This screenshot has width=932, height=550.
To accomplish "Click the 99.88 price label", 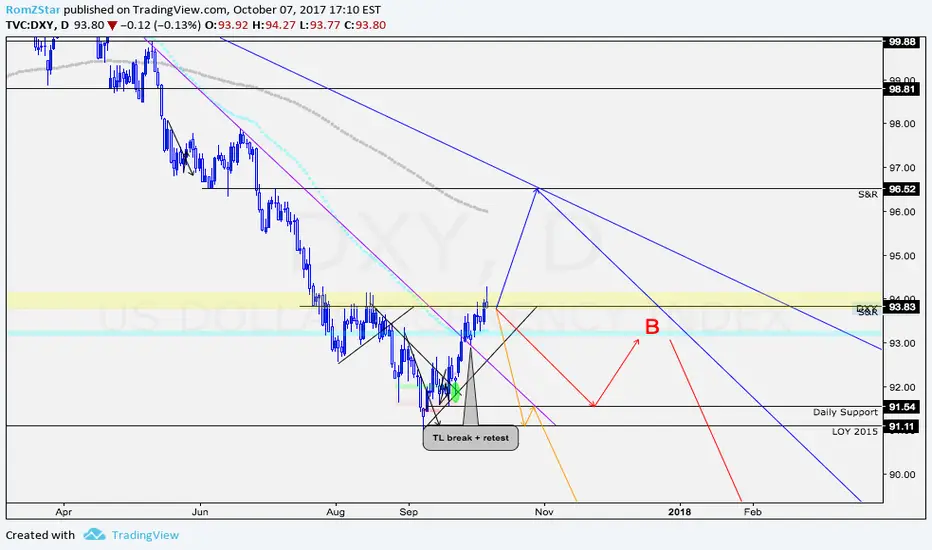I will coord(902,42).
